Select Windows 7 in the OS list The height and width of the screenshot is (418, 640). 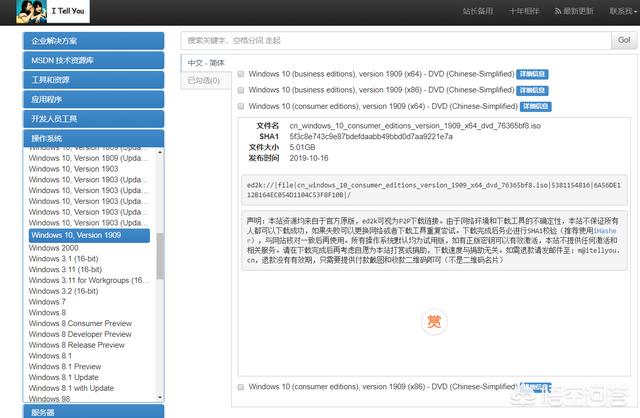pos(47,302)
